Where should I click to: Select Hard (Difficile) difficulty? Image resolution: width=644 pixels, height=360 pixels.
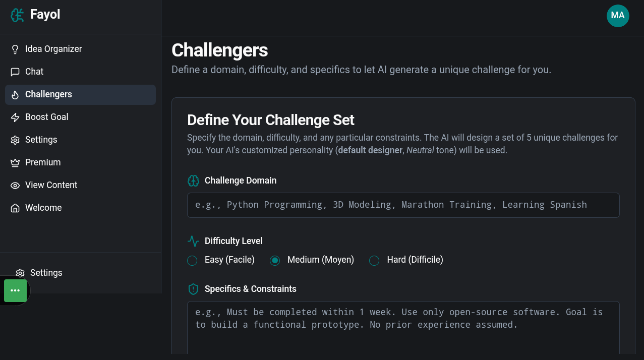pos(374,260)
